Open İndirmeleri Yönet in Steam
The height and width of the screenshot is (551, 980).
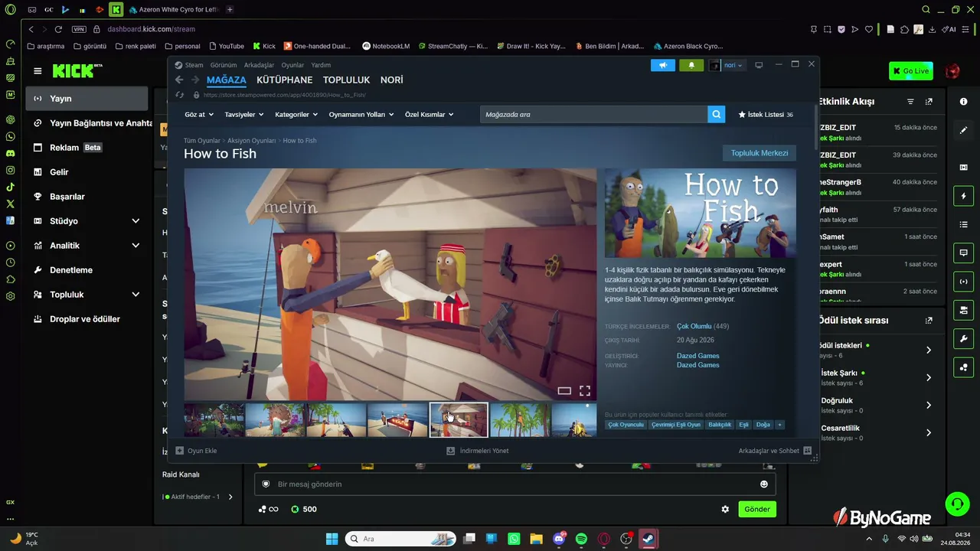[478, 451]
